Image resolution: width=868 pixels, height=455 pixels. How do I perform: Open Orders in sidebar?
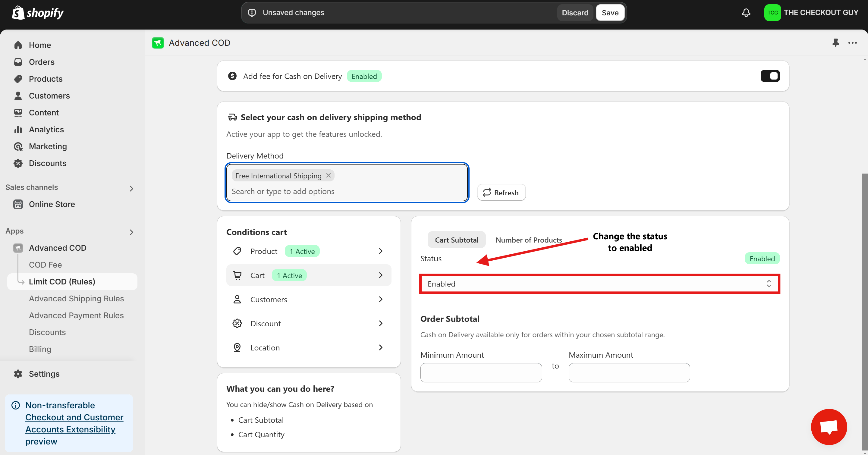point(42,62)
